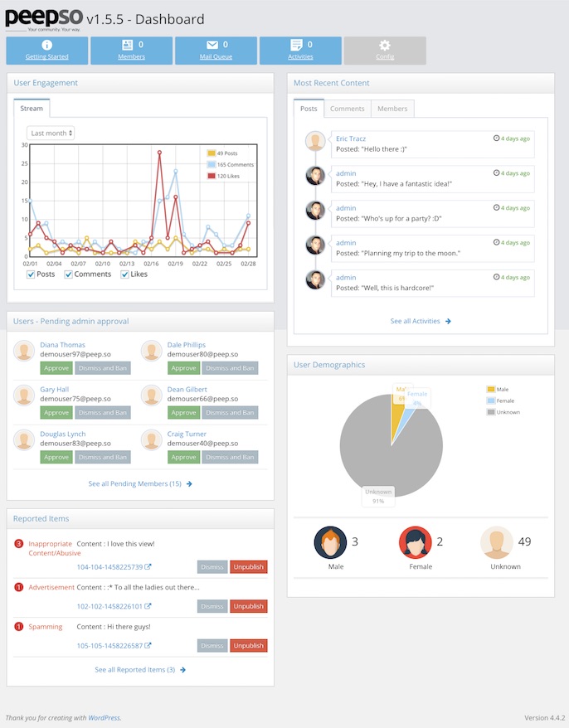569x728 pixels.
Task: Open the Mail Queue envelope icon
Action: pyautogui.click(x=212, y=45)
